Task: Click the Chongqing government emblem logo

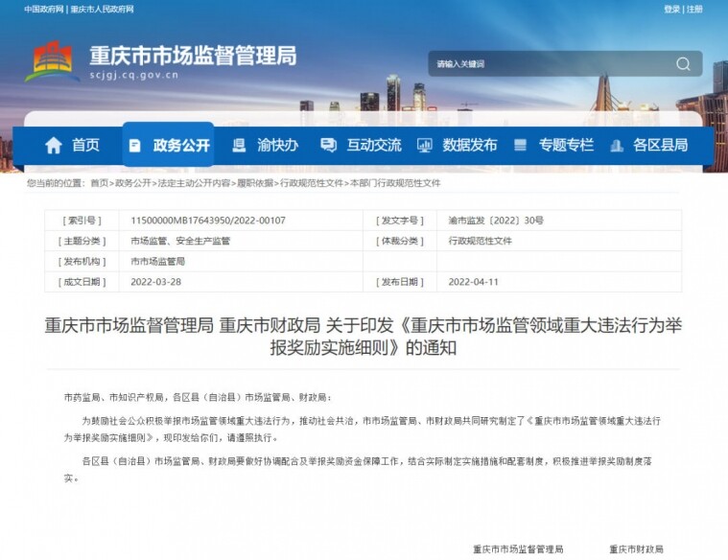Action: [51, 61]
